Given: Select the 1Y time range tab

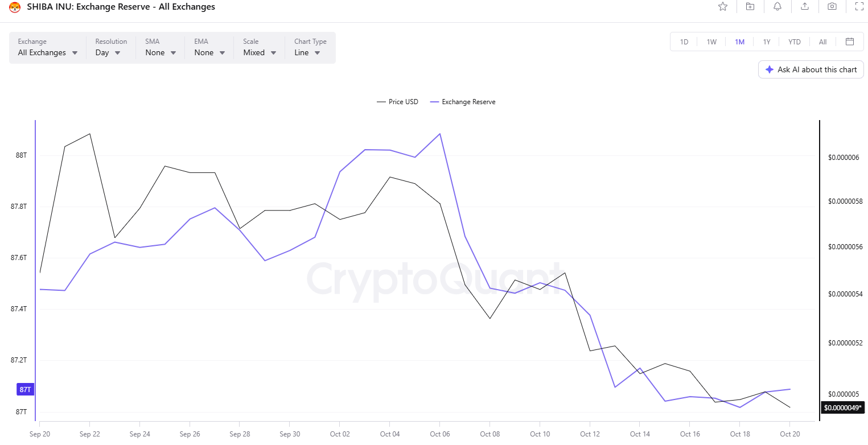Looking at the screenshot, I should (x=767, y=42).
